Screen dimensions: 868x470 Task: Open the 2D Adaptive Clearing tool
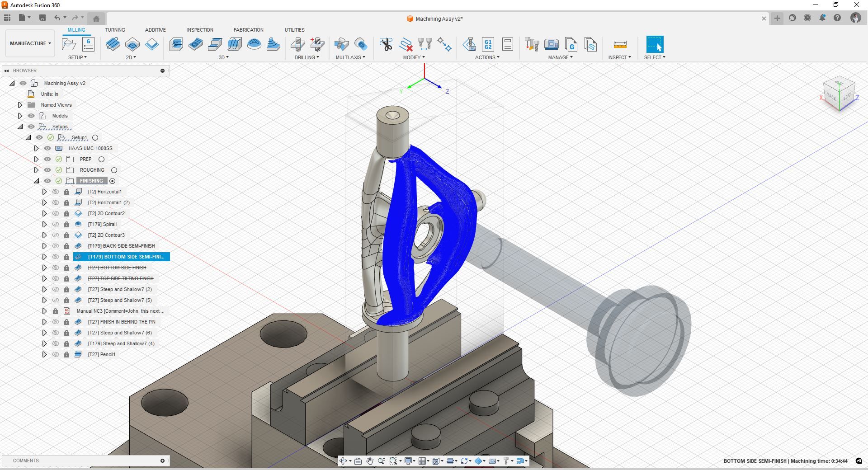coord(113,44)
